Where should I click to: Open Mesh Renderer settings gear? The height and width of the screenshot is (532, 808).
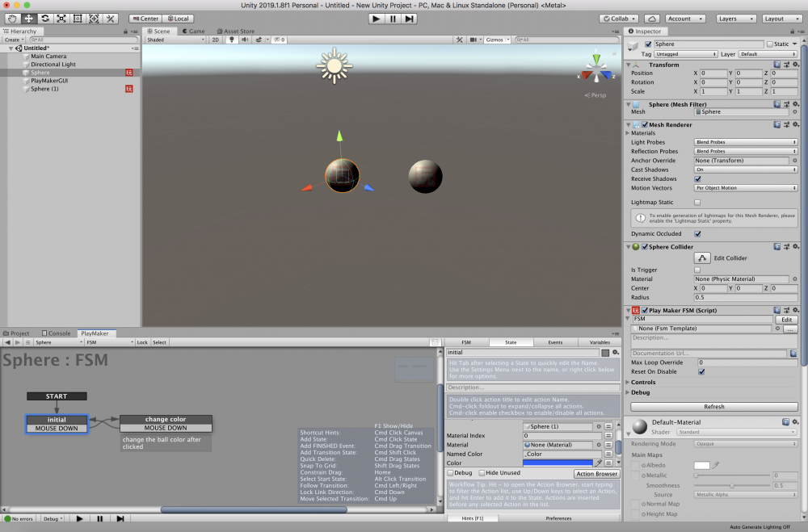796,124
